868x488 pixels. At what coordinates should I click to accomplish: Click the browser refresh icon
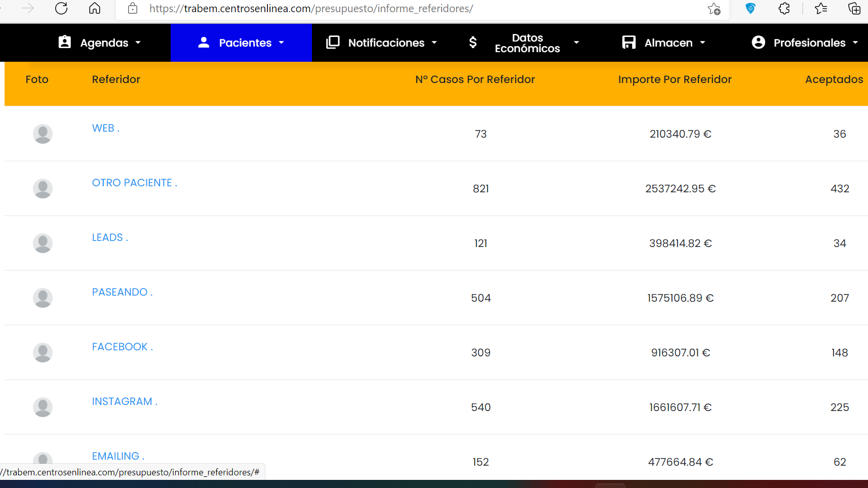click(61, 9)
